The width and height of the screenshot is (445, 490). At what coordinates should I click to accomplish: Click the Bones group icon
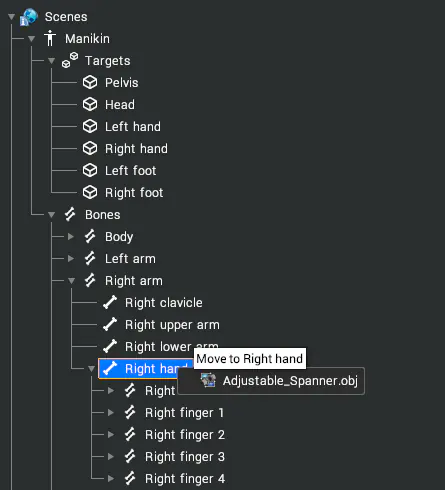pyautogui.click(x=70, y=214)
